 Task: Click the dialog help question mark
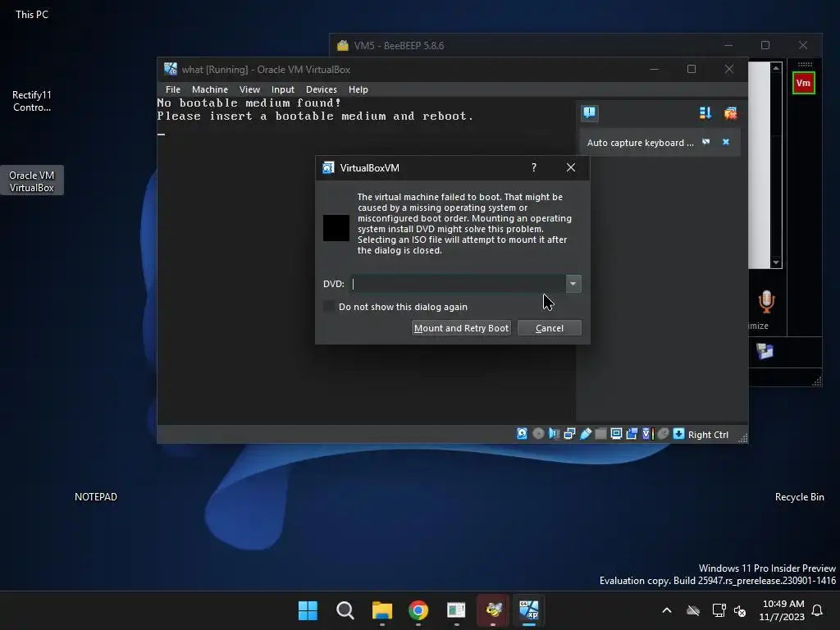tap(533, 167)
